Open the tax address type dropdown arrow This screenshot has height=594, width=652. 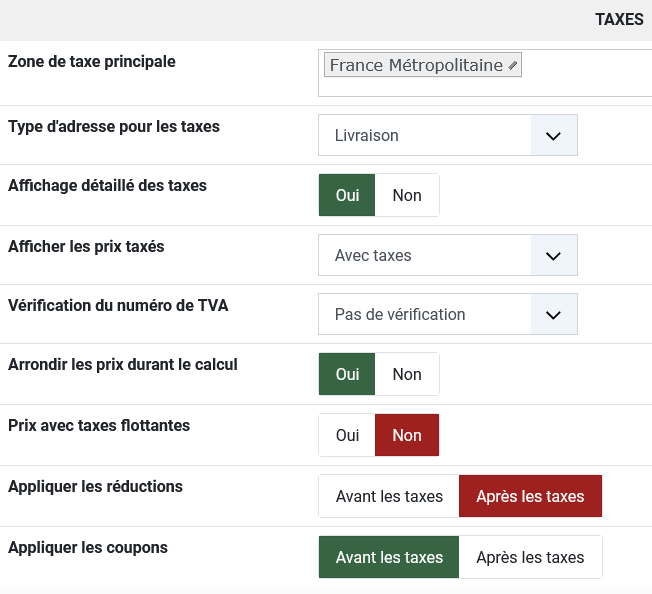pos(554,135)
